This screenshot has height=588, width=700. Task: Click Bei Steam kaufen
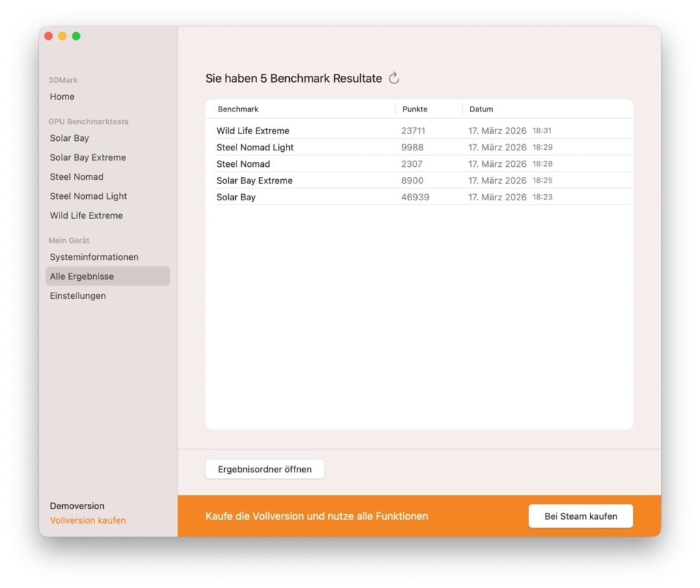coord(580,516)
